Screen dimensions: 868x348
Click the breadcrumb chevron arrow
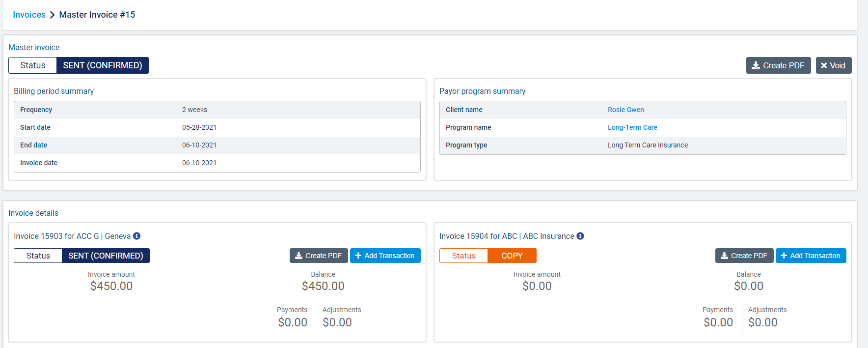pos(52,15)
